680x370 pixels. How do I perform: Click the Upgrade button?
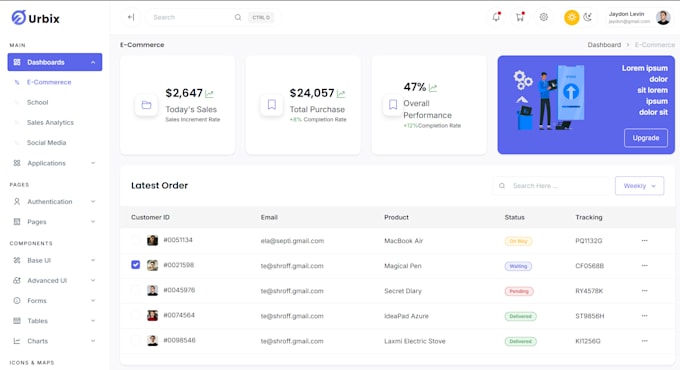[x=646, y=138]
